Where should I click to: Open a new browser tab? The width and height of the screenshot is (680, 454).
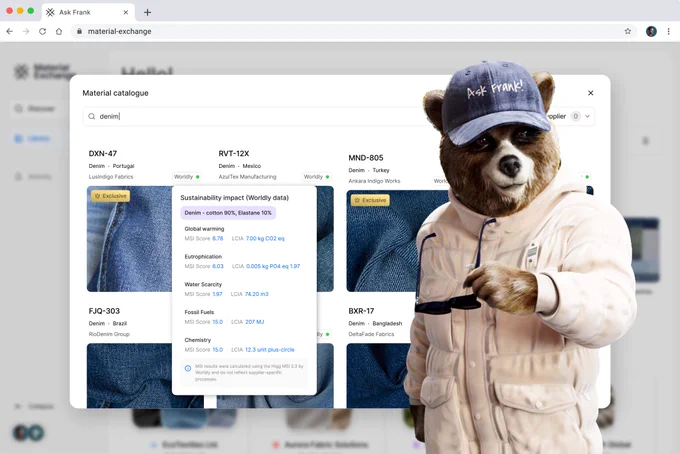(147, 12)
